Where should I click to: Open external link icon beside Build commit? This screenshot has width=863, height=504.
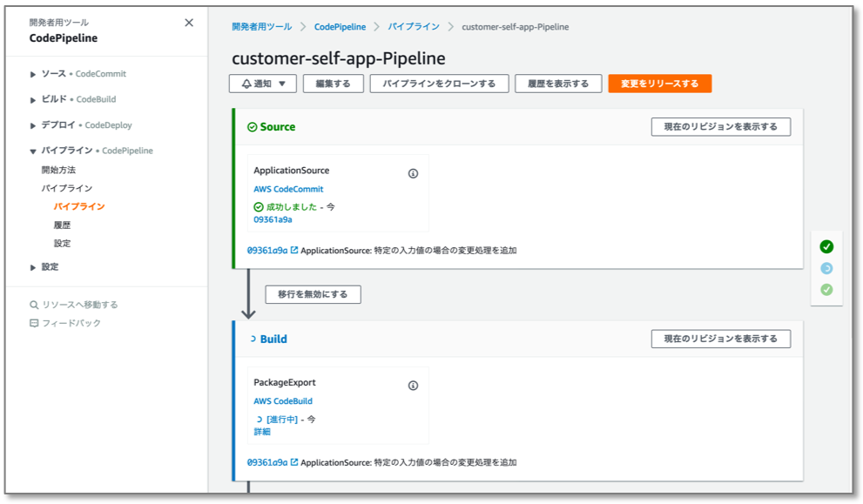pyautogui.click(x=294, y=462)
